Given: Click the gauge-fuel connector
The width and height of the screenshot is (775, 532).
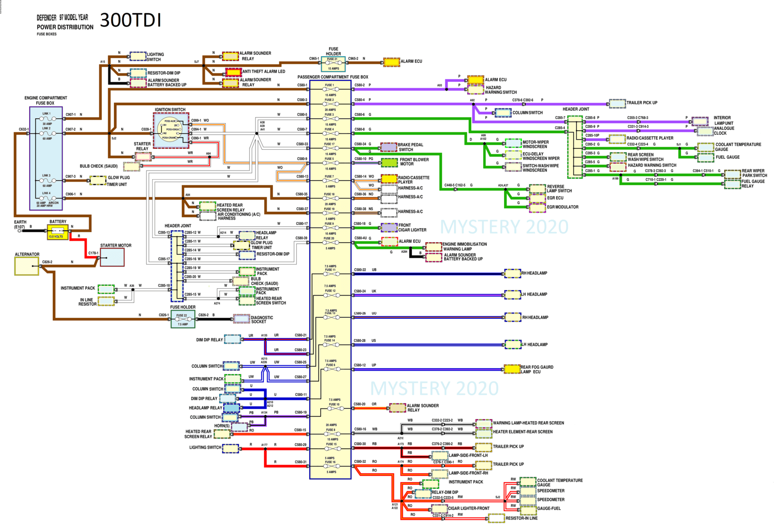Looking at the screenshot, I should [528, 509].
